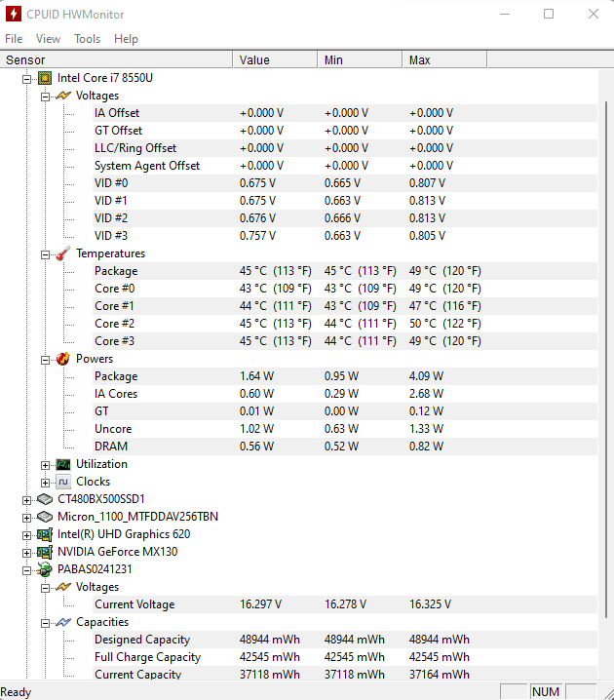
Task: Click the Sensor column header
Action: (x=116, y=59)
